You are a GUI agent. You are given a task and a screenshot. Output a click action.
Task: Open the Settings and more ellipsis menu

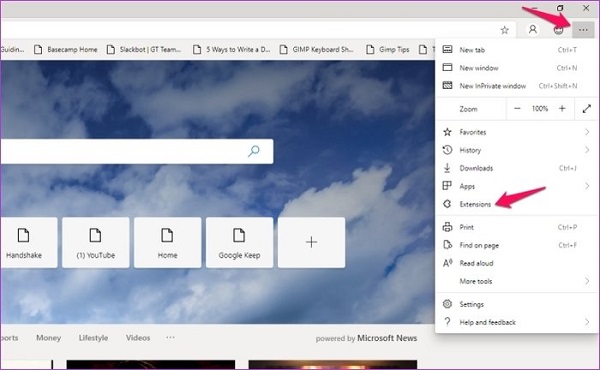tap(583, 30)
